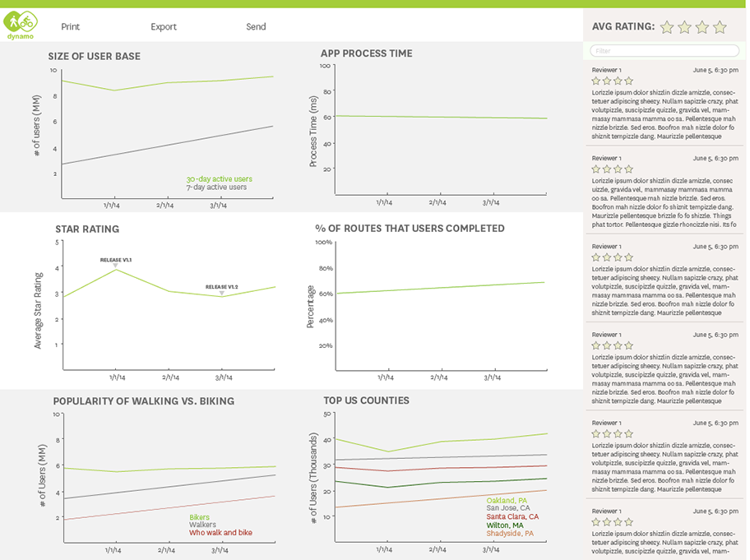Select the Popularity of Walking vs. Biking heading
The height and width of the screenshot is (560, 750).
[x=143, y=401]
